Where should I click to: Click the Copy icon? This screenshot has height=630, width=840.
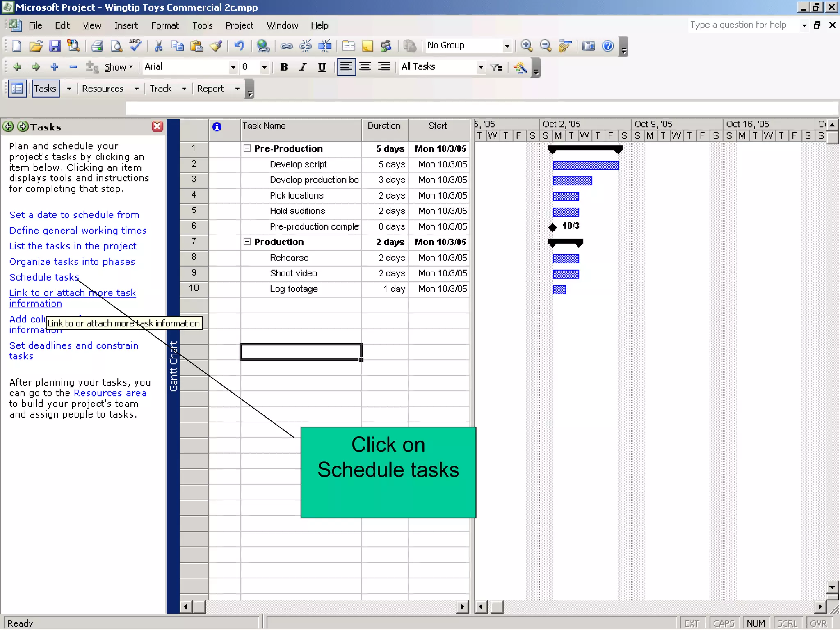click(178, 46)
